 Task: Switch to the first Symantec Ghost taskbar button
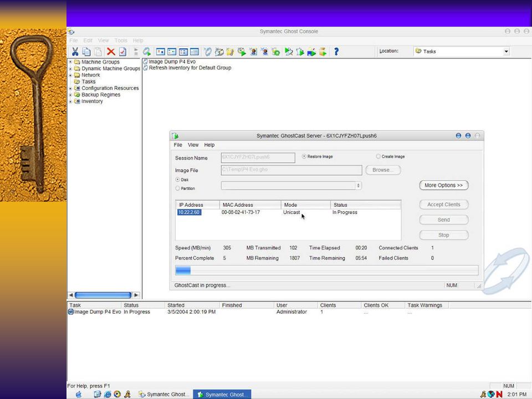[164, 394]
